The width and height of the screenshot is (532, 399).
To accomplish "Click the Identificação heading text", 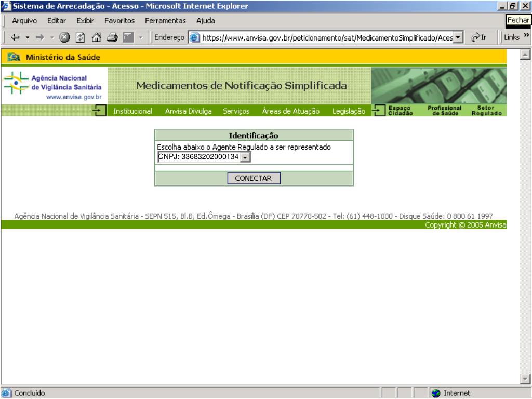I will click(254, 136).
